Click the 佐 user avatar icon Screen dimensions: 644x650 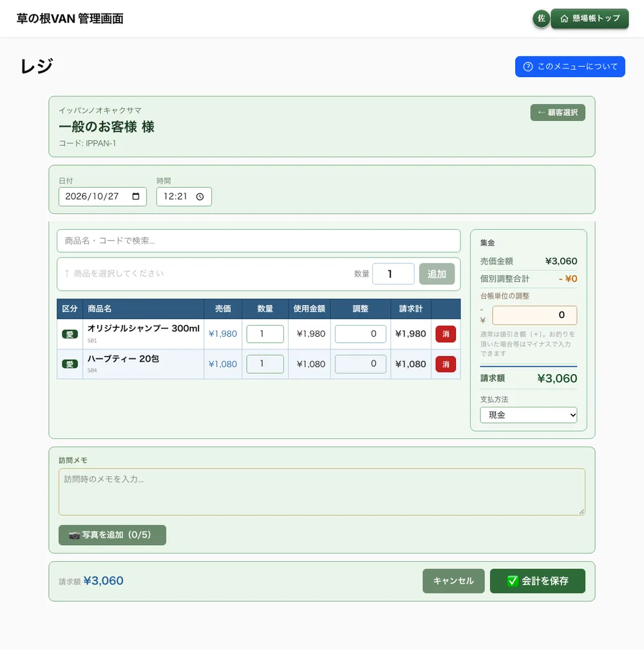pyautogui.click(x=542, y=19)
